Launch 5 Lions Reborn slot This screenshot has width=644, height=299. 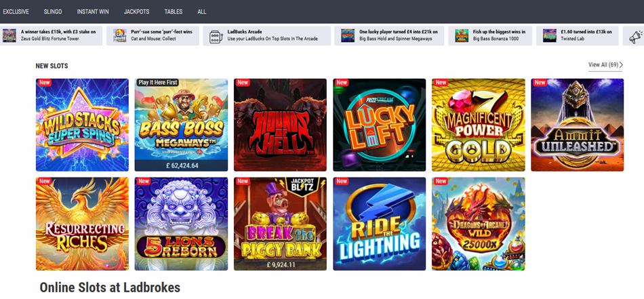[181, 224]
